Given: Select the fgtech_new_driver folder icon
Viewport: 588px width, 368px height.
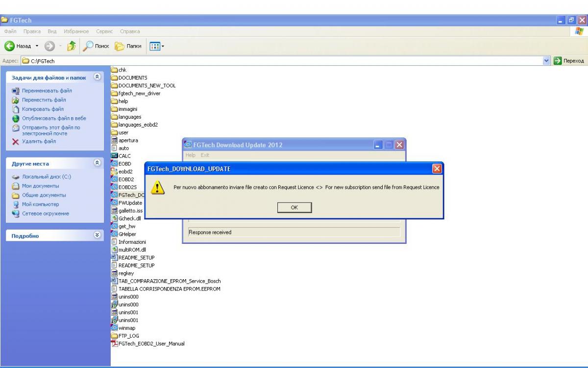Looking at the screenshot, I should click(x=115, y=93).
